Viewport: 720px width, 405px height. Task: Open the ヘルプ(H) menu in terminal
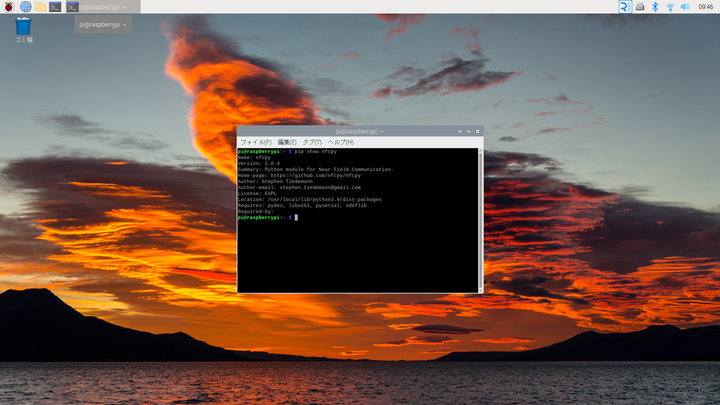click(x=341, y=142)
